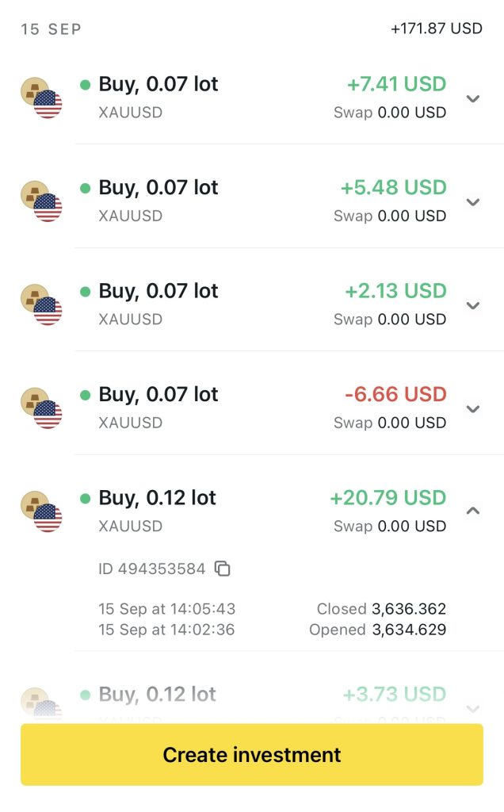Click XAUUSD icon on +7.41 USD trade
The width and height of the screenshot is (504, 812).
point(41,98)
